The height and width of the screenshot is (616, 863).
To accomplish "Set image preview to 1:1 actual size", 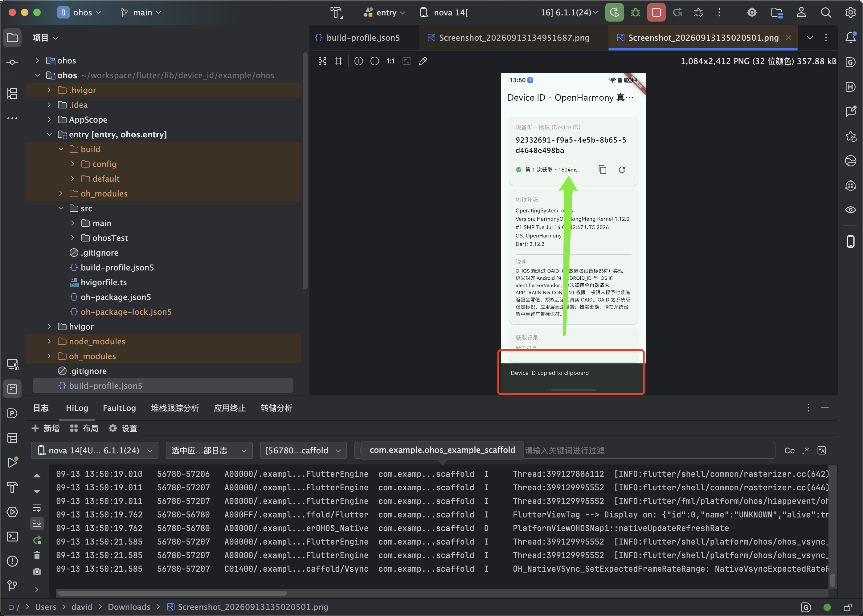I will tap(391, 61).
